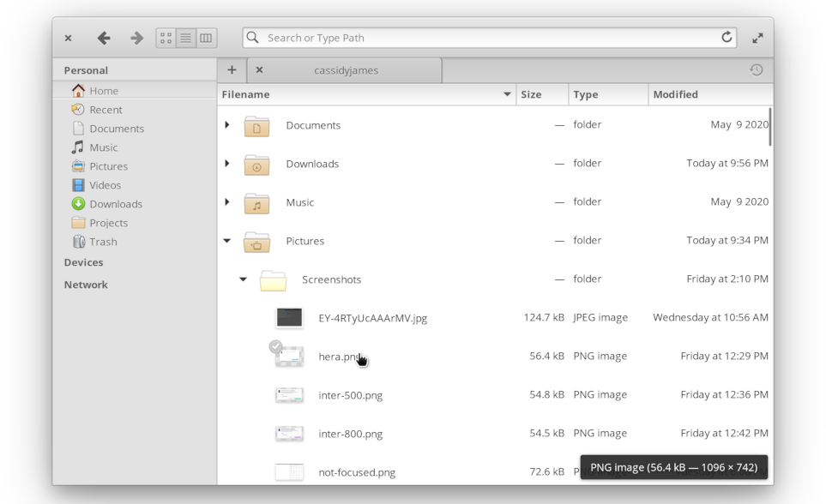Close the cassidyjames tab

259,70
